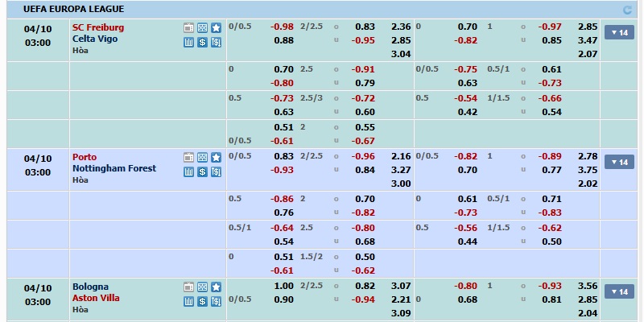Image resolution: width=644 pixels, height=322 pixels.
Task: Open dollar odds icon for Porto match
Action: click(203, 171)
